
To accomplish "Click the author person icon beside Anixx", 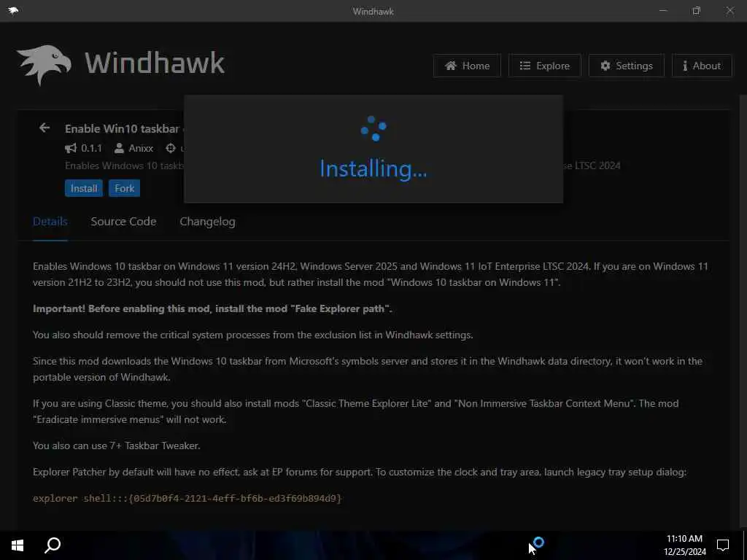I will (x=119, y=148).
